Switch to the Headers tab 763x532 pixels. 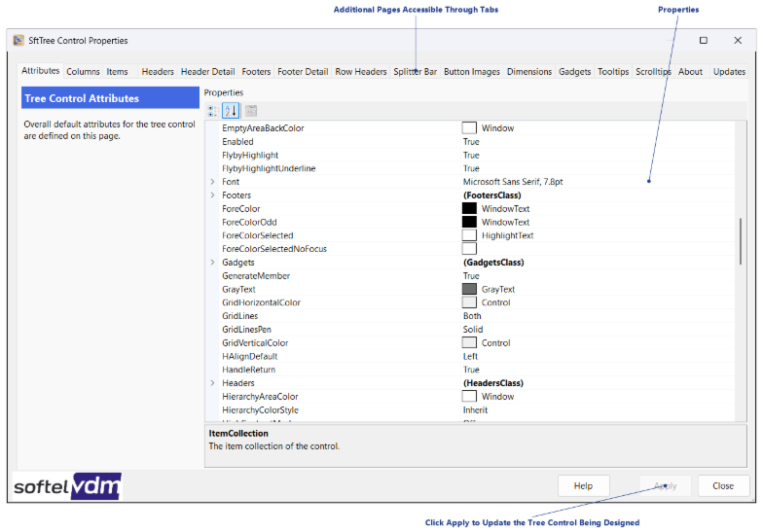158,72
